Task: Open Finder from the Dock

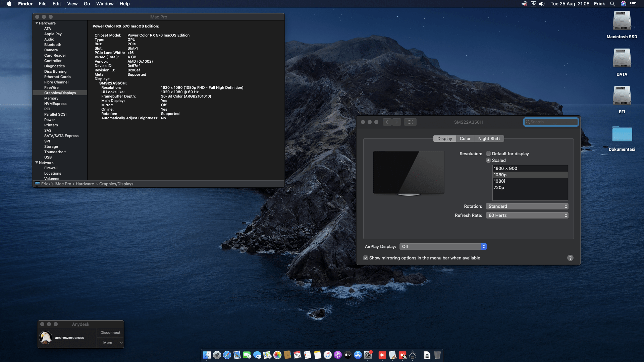Action: (x=207, y=355)
